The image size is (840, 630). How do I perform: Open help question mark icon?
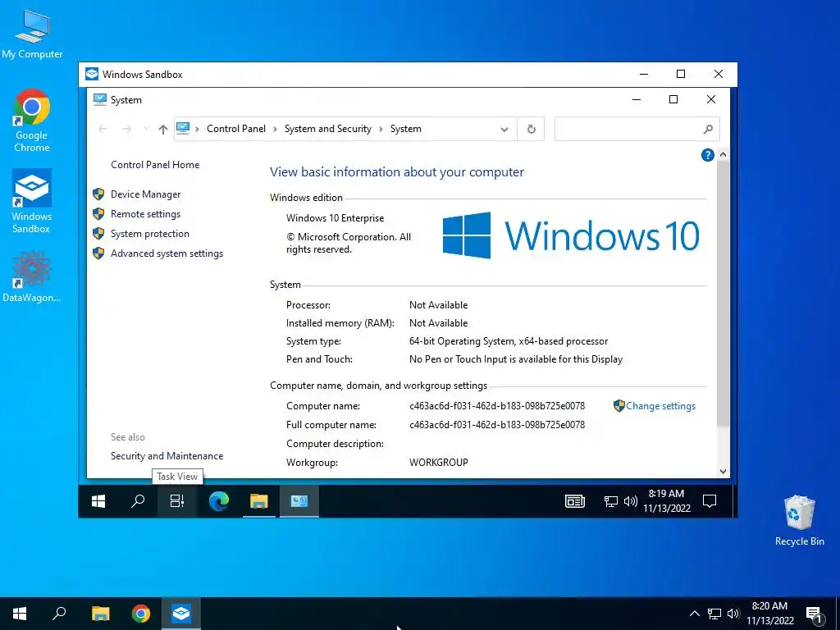[x=707, y=155]
